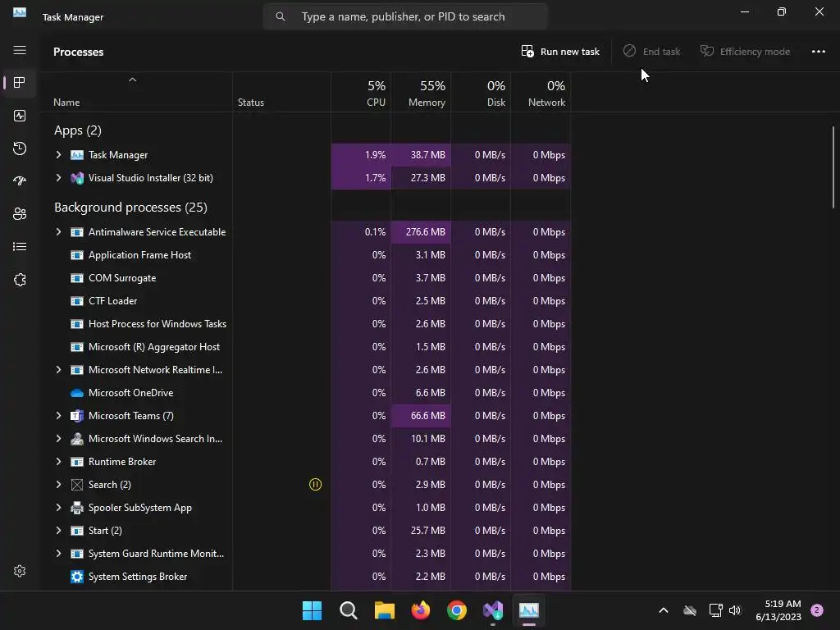Viewport: 840px width, 630px height.
Task: Click the Microsoft Windows Search Indexer icon
Action: click(77, 439)
